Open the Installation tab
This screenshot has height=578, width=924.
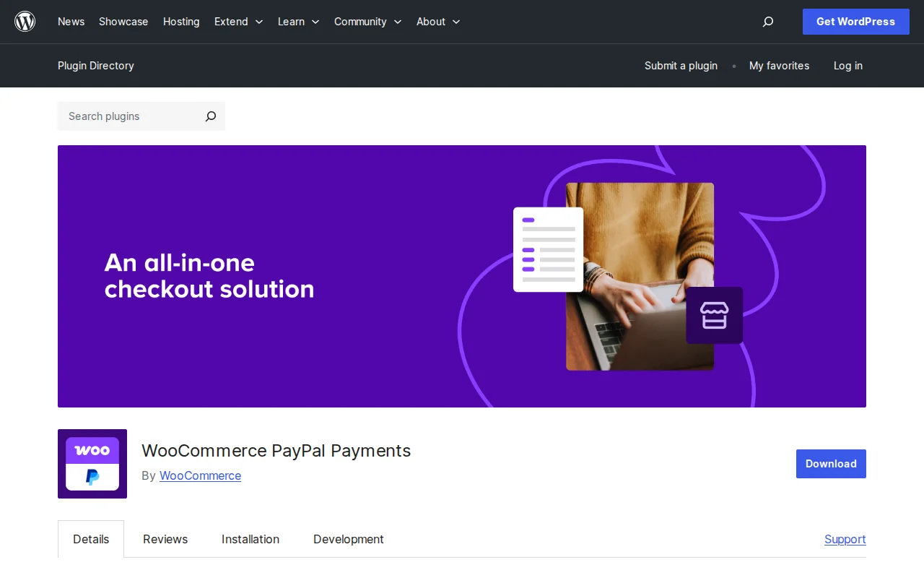click(x=250, y=539)
